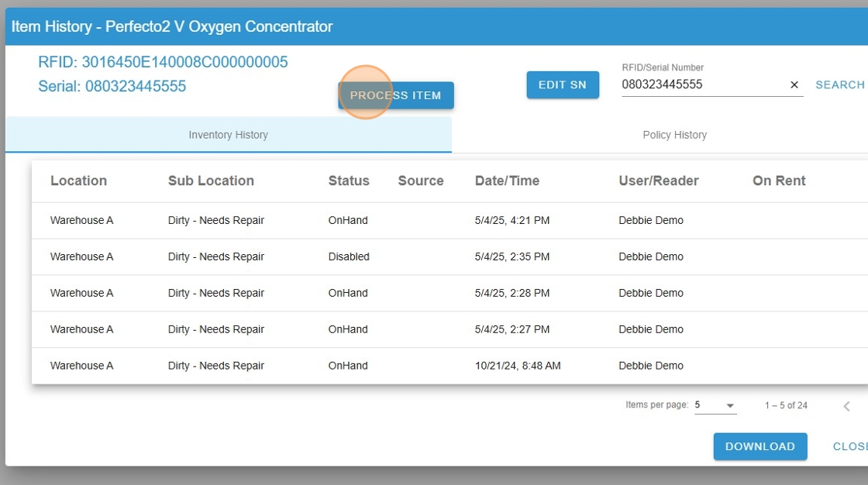
Task: Switch to the Policy History tab
Action: click(x=674, y=135)
